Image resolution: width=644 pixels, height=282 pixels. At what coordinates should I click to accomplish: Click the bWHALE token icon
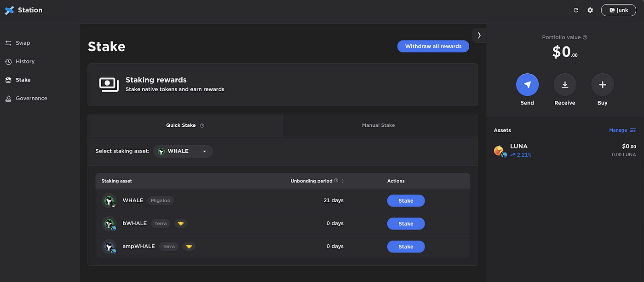point(109,223)
